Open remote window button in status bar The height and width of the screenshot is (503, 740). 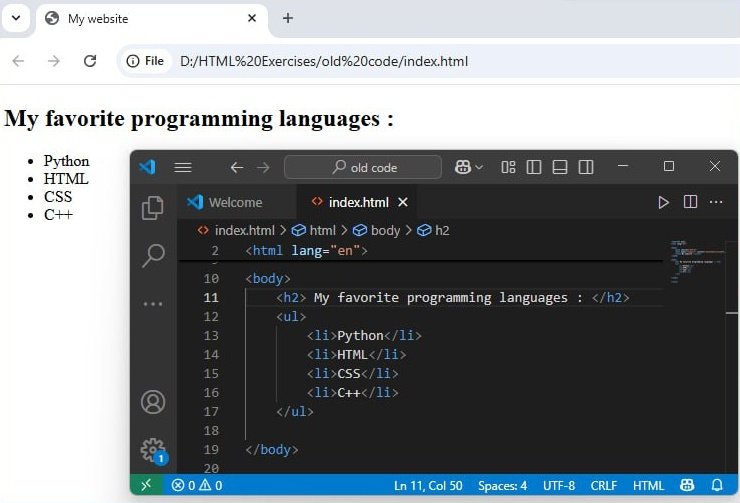tap(146, 485)
